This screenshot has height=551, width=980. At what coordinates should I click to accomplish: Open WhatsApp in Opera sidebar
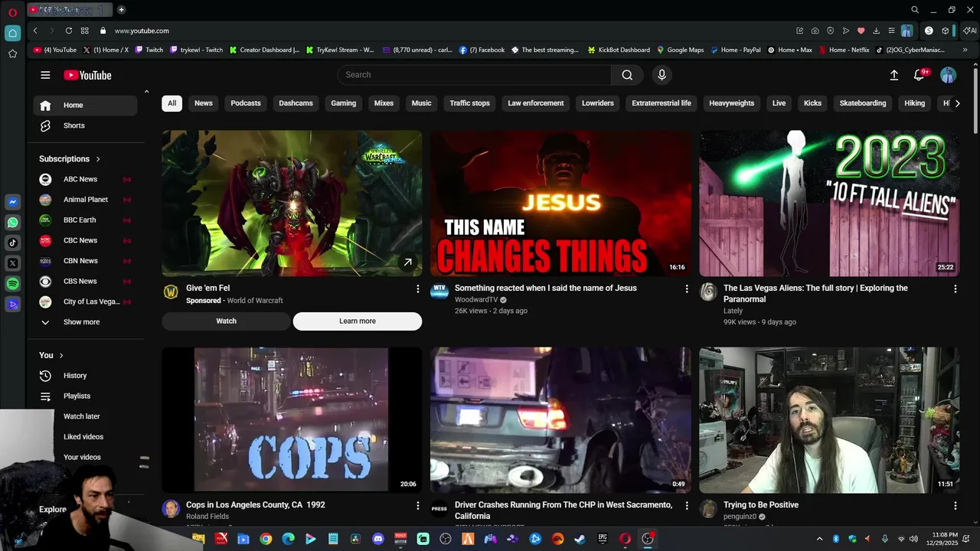click(x=12, y=223)
